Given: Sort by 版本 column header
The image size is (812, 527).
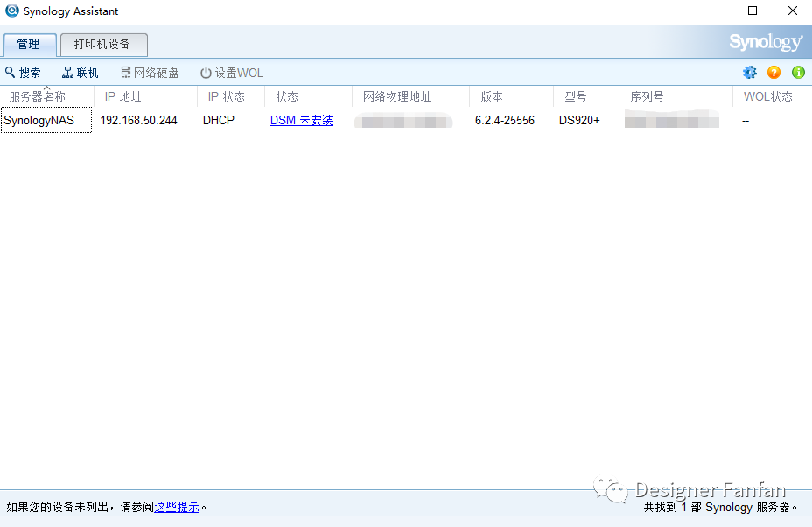Looking at the screenshot, I should 511,96.
